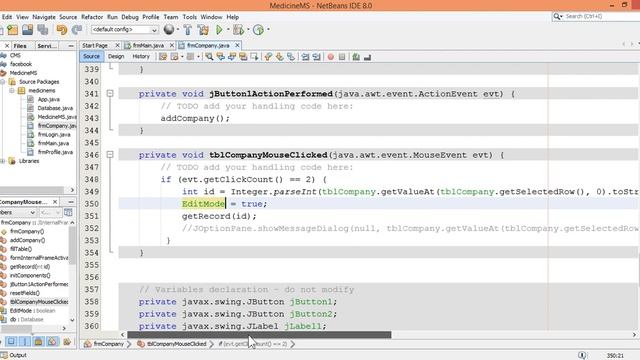Select getRecord(int id) in Navigator

[30, 267]
